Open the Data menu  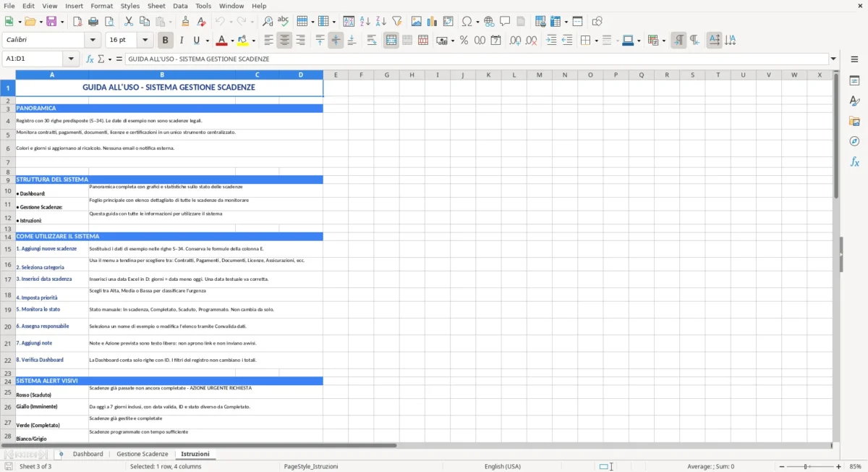(180, 6)
